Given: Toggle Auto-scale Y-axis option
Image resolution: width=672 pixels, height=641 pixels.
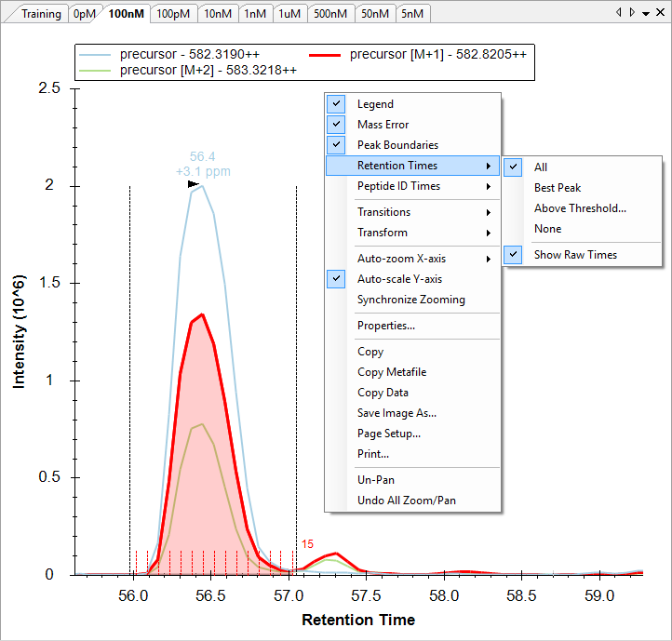Looking at the screenshot, I should coord(399,279).
